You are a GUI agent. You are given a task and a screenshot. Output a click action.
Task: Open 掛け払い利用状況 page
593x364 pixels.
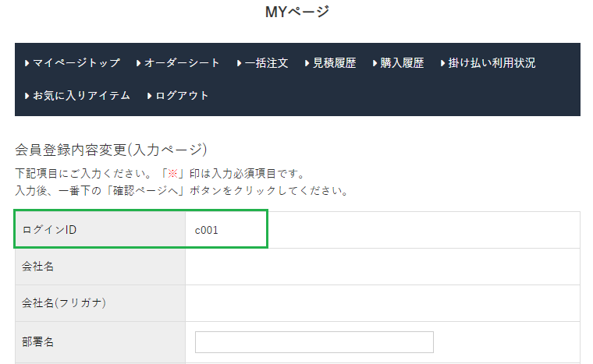pos(492,63)
